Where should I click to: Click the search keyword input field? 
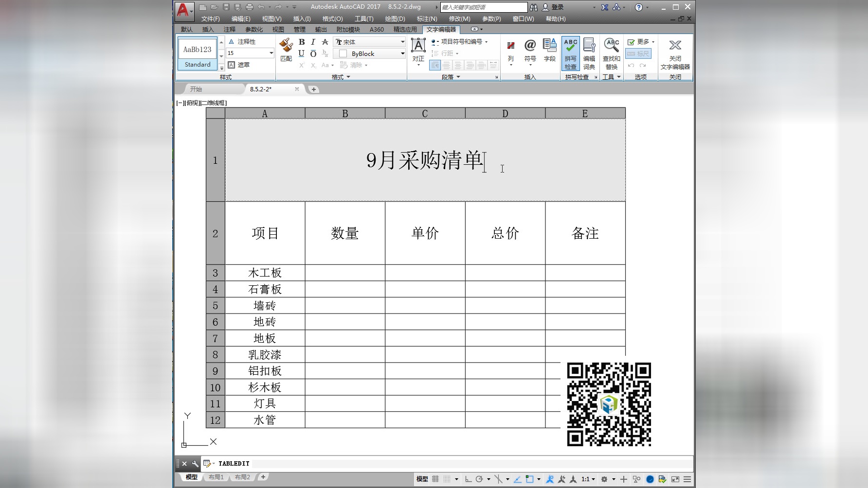(484, 7)
